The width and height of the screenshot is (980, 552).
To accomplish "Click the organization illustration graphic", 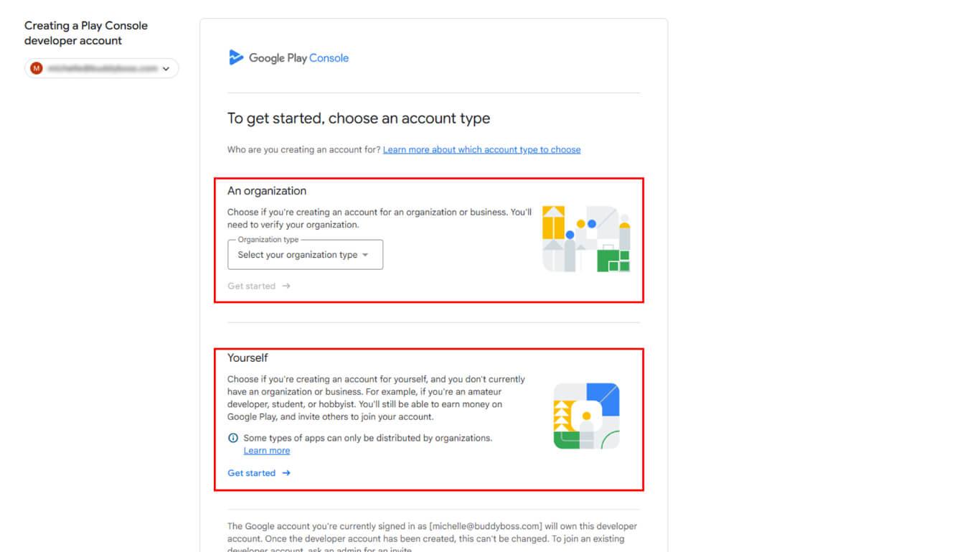I will click(x=586, y=239).
